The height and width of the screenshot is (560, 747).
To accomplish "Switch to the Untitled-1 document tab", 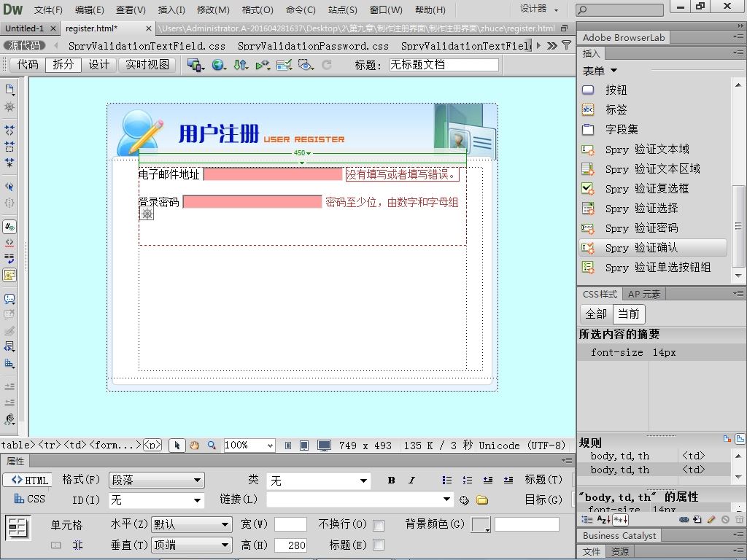I will point(24,28).
